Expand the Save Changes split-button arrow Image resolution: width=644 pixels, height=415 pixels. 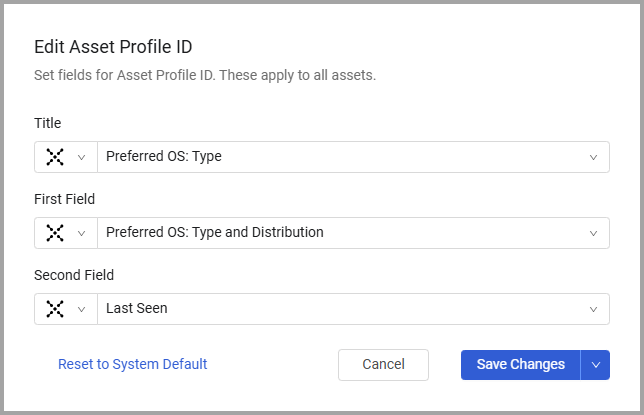click(x=595, y=364)
